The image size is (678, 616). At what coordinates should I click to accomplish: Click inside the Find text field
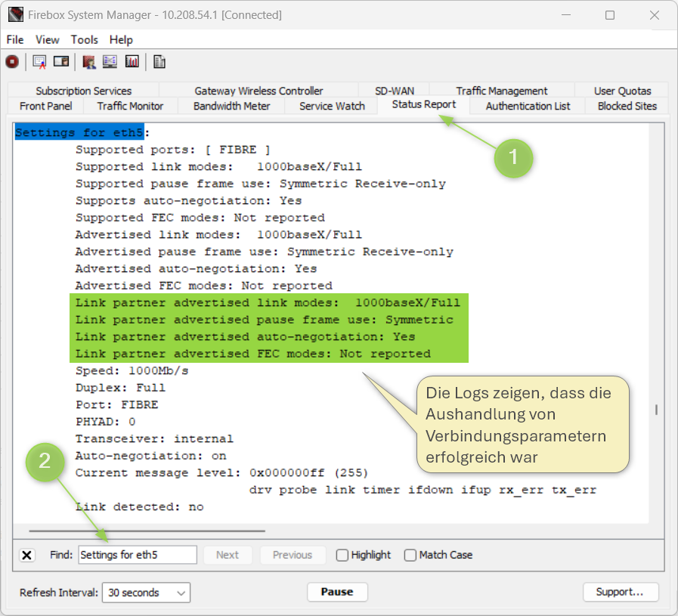(x=137, y=556)
